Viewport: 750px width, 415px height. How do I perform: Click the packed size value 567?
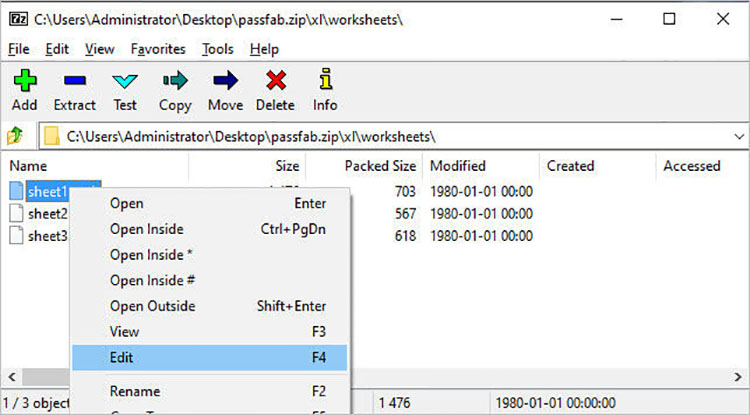point(405,214)
